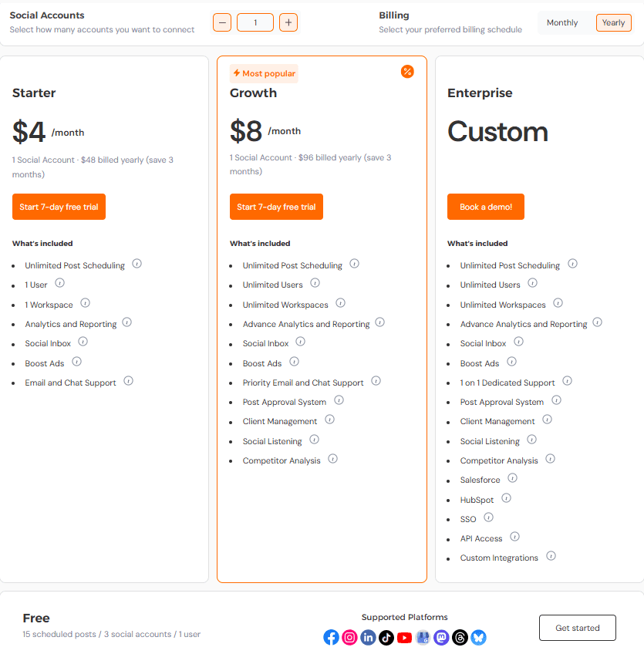Enable Yearly billing schedule
Viewport: 644px width, 654px height.
tap(613, 22)
